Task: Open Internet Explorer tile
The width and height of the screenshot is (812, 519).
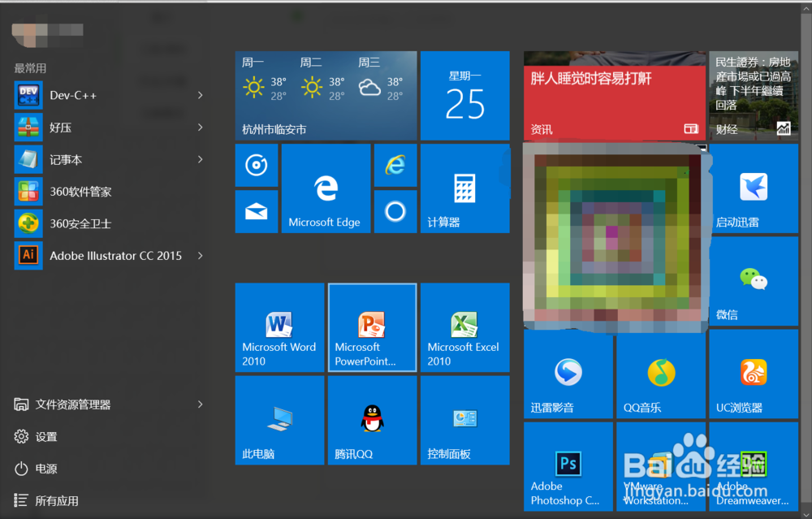Action: (395, 165)
